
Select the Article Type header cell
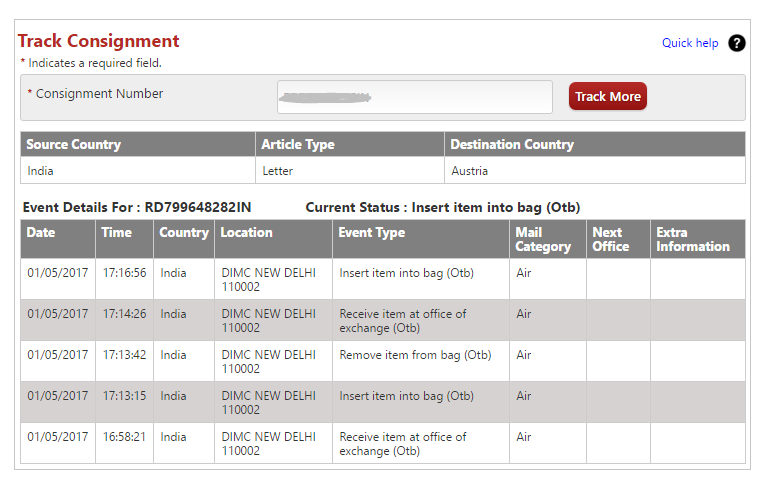[x=298, y=145]
